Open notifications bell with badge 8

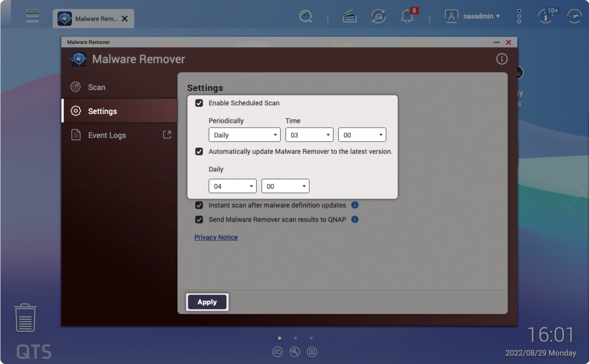408,16
